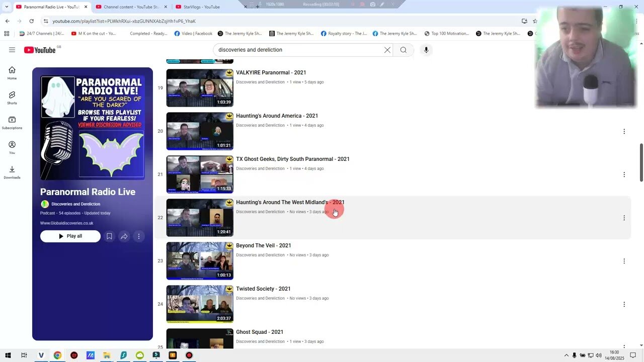Click the title "VALKYIRE Paranormal - 2021"
This screenshot has height=362, width=644.
(271, 73)
